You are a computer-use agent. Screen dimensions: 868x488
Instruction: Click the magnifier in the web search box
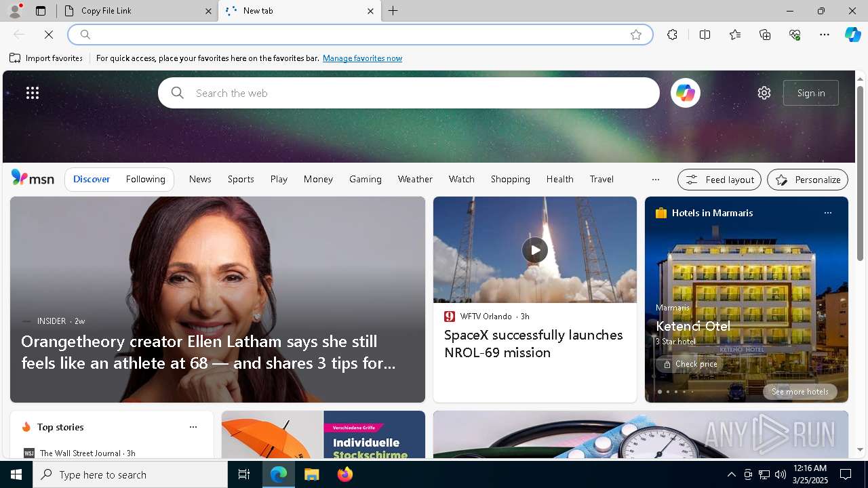click(x=178, y=93)
